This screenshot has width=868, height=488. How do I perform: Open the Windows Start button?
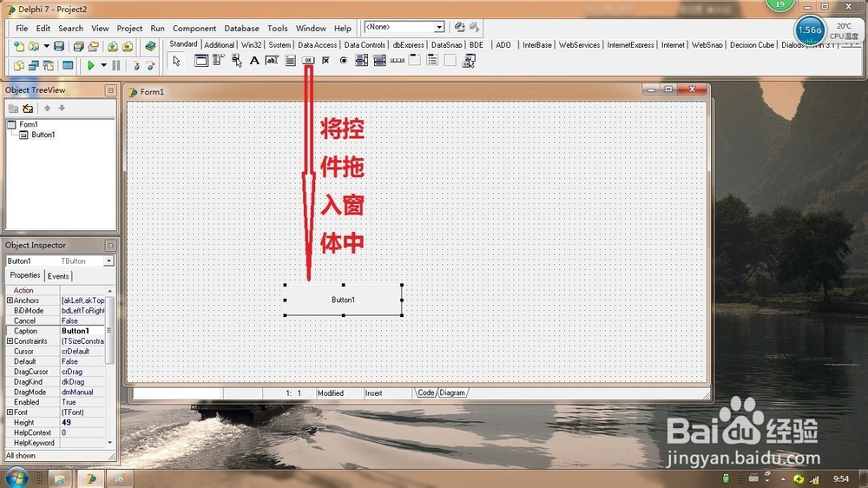(x=16, y=478)
